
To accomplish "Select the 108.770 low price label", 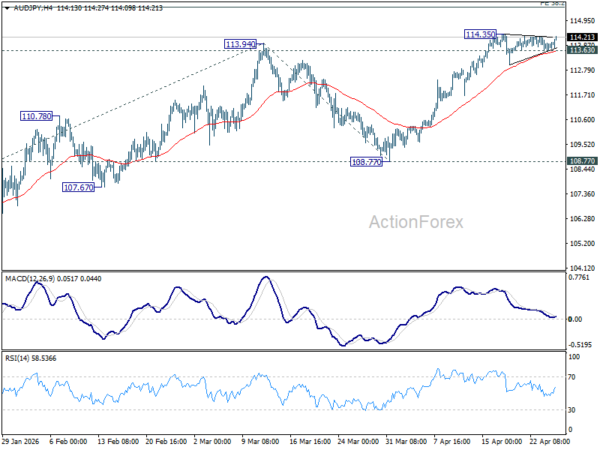I will coord(366,162).
